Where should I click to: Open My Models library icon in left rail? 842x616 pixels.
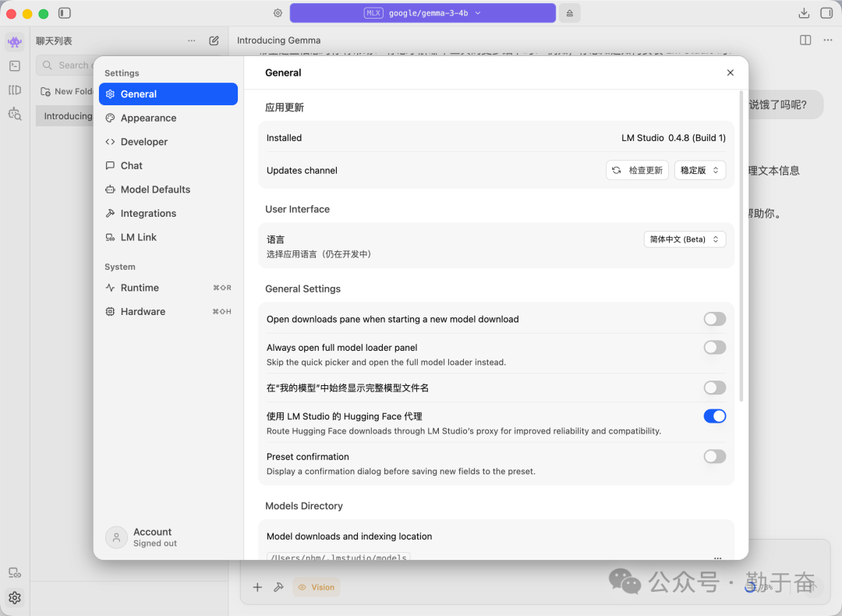15,90
